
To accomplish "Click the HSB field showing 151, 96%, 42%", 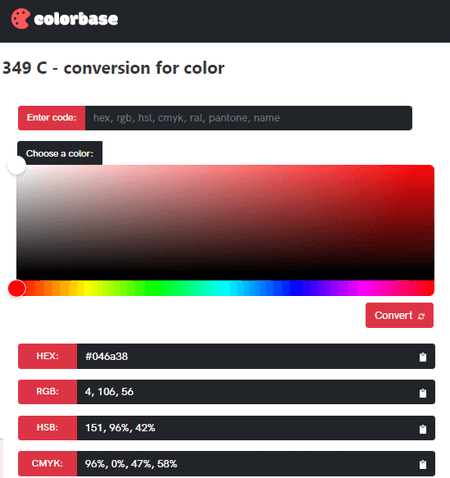I will click(x=256, y=428).
